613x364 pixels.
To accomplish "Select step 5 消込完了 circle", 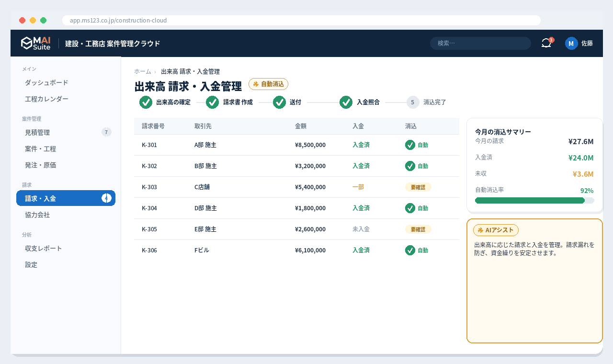I will pyautogui.click(x=413, y=102).
